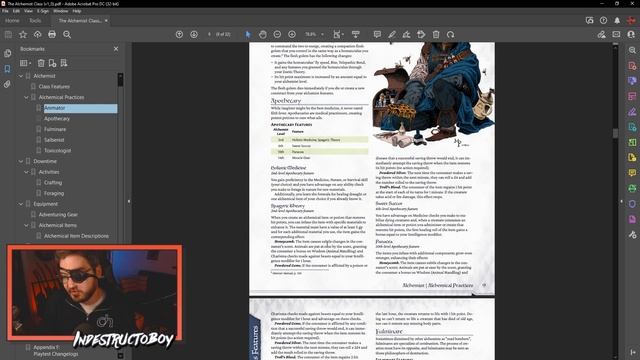Toggle the bookmarks panel icon

pos(7,69)
